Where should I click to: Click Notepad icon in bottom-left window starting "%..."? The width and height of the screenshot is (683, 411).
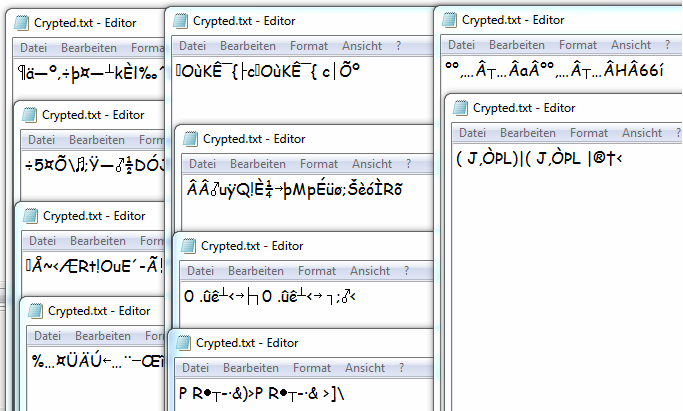[x=36, y=311]
